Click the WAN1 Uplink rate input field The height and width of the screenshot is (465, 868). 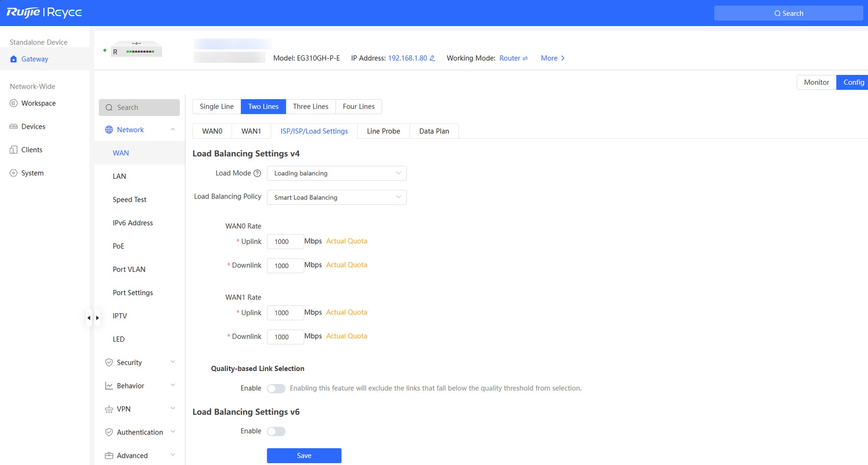point(285,313)
